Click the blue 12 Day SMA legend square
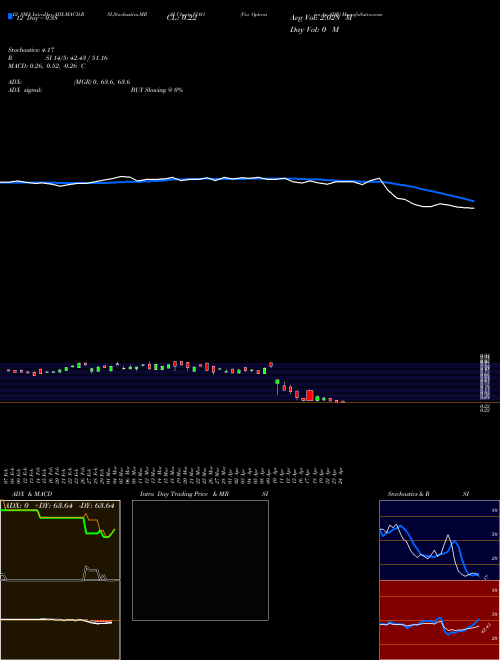 [10, 16]
